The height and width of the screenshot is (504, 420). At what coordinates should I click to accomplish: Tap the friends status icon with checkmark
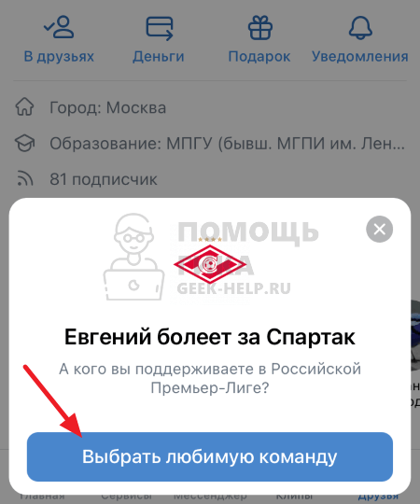59,27
